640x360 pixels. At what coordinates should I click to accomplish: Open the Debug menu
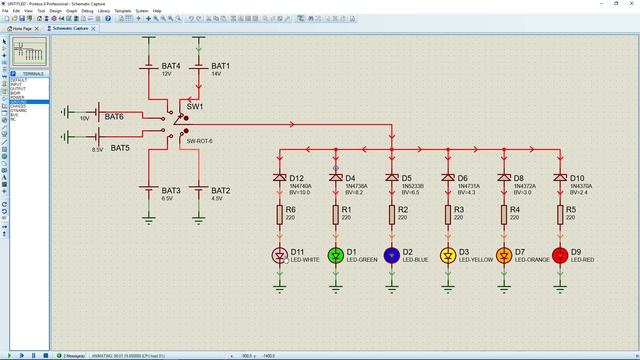87,11
